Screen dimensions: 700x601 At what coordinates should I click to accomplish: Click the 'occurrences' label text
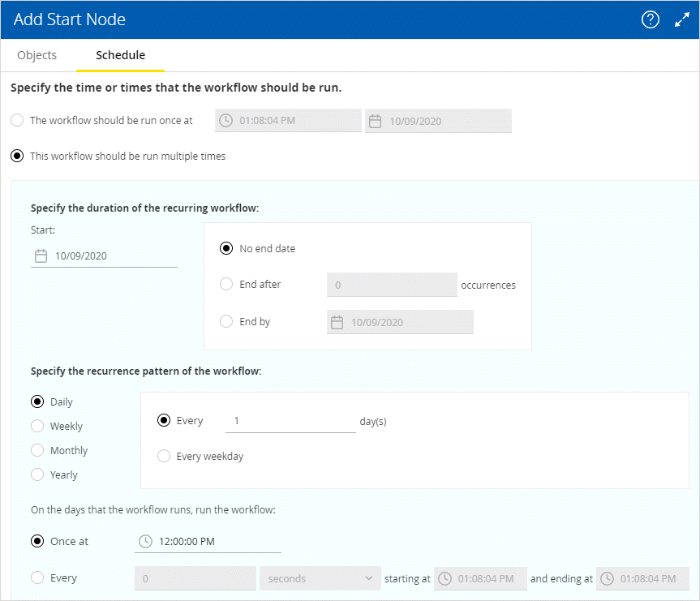pyautogui.click(x=488, y=285)
